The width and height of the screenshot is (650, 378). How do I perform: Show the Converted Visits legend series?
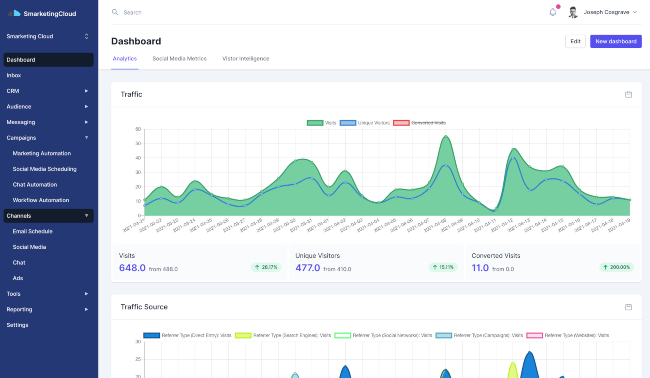point(420,123)
